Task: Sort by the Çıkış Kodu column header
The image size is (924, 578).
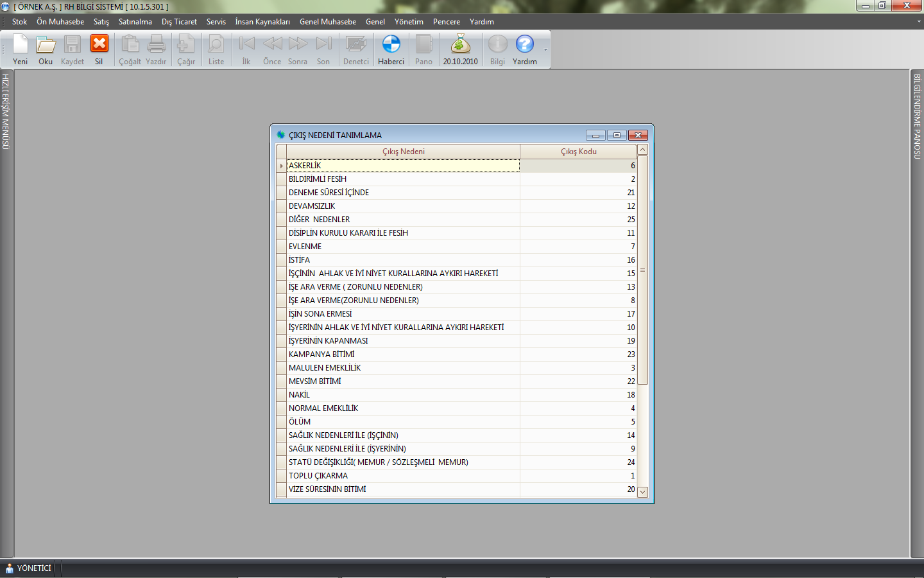Action: [x=578, y=152]
